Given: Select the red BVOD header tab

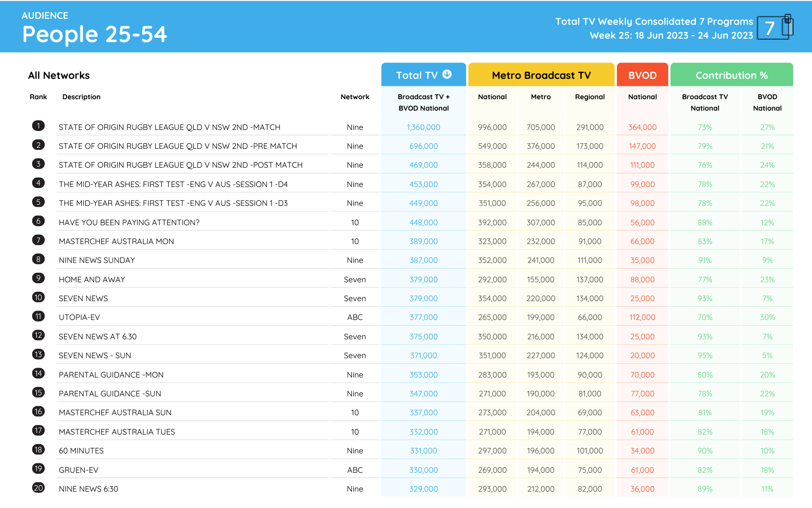Looking at the screenshot, I should click(x=642, y=75).
